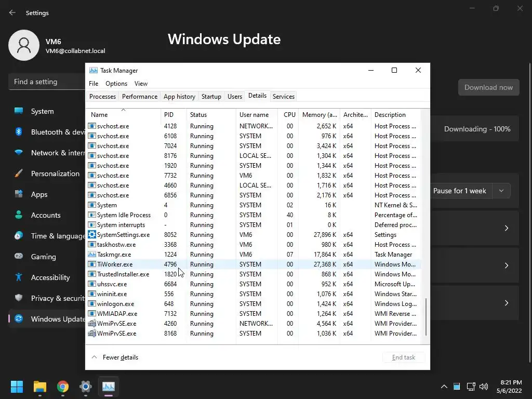This screenshot has height=399, width=532.
Task: Click the SystemSettings.exe gear icon in Task Manager
Action: (x=92, y=234)
